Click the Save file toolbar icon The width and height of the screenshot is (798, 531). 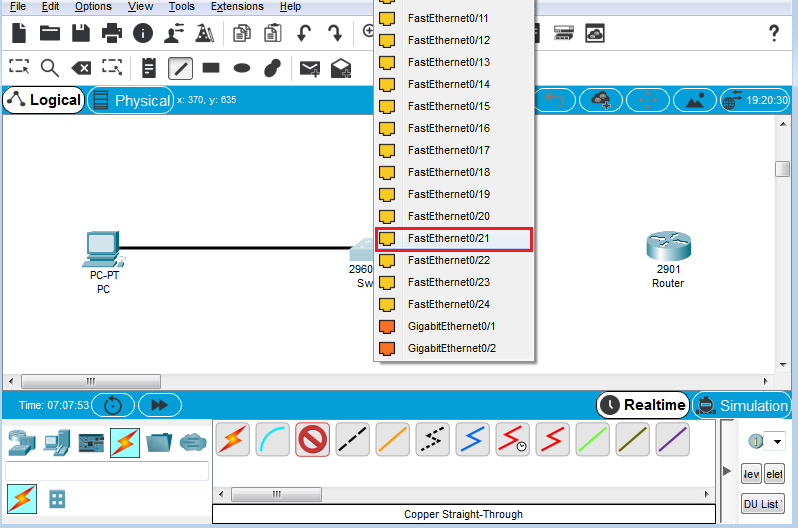80,33
